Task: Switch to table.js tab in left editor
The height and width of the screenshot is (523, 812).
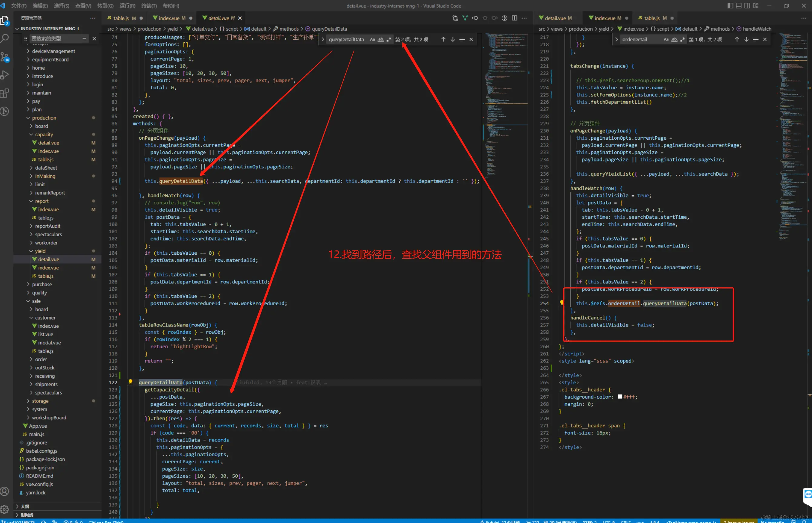Action: tap(121, 18)
